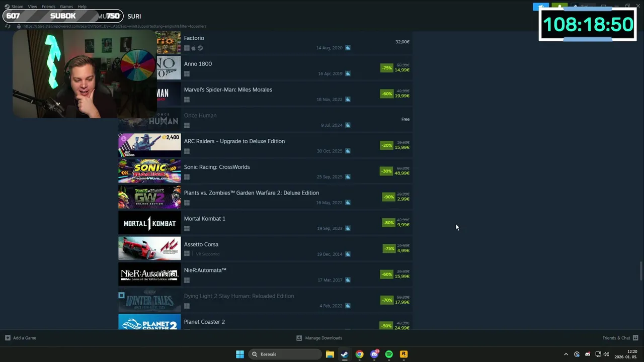Click the Windows icon under Plants vs. Zombies

click(x=187, y=203)
